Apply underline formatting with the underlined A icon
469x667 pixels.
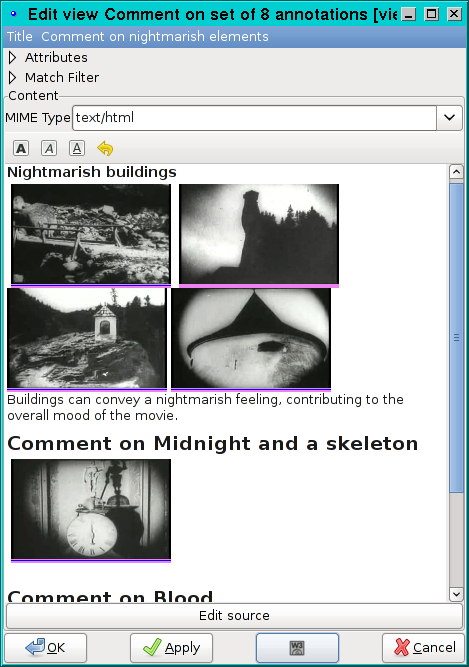tap(77, 148)
